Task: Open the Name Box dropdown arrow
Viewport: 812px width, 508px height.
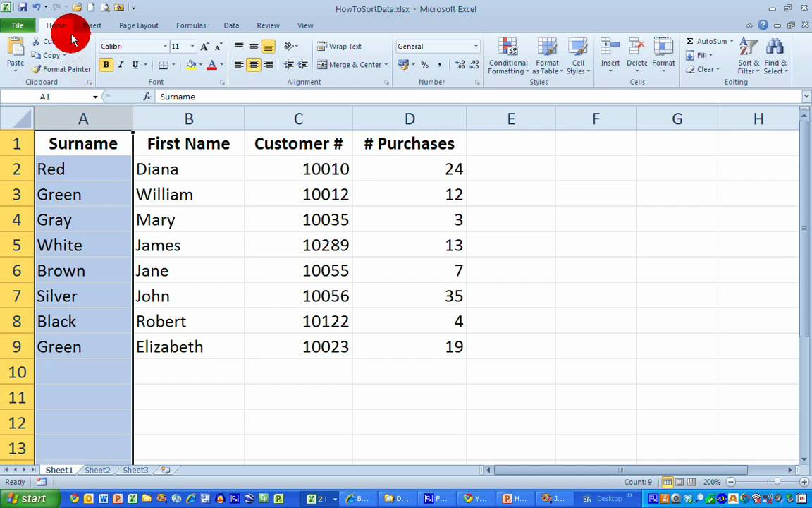Action: [95, 97]
